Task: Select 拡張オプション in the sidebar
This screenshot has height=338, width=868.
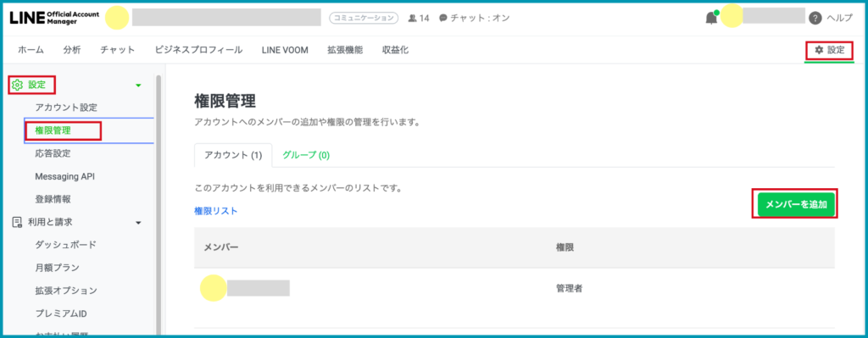Action: point(66,291)
